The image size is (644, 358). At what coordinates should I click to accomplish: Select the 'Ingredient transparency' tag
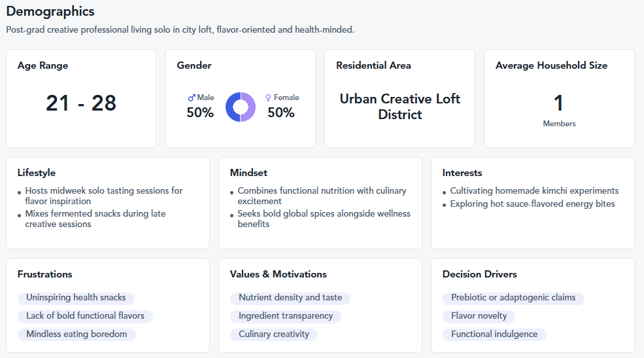(x=286, y=316)
